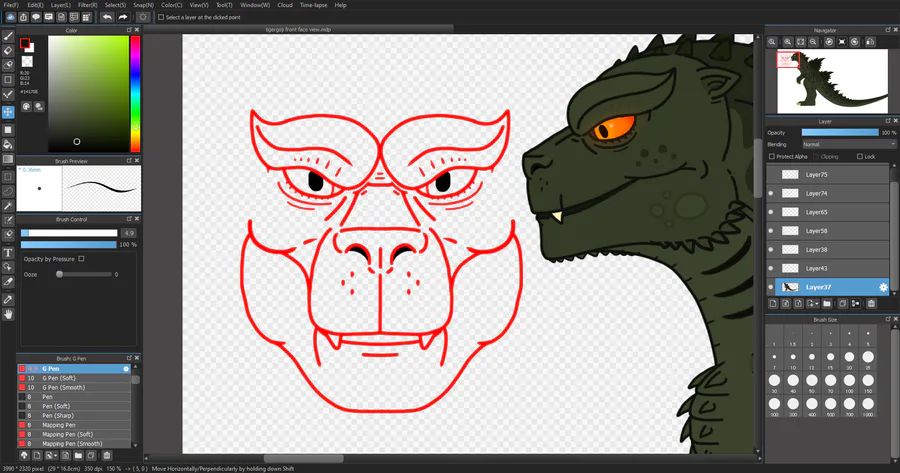Open the Layer menu
The image size is (900, 473).
point(60,5)
